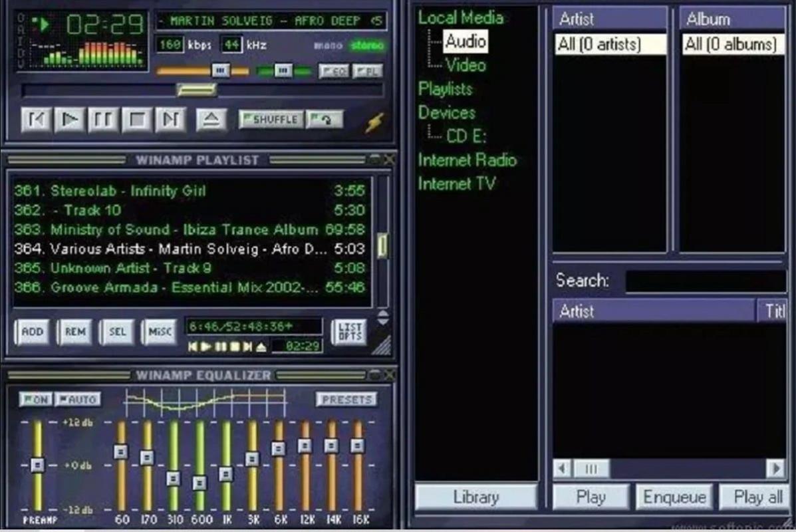The width and height of the screenshot is (796, 532).
Task: Turn equalizer ON toggle
Action: pos(36,400)
